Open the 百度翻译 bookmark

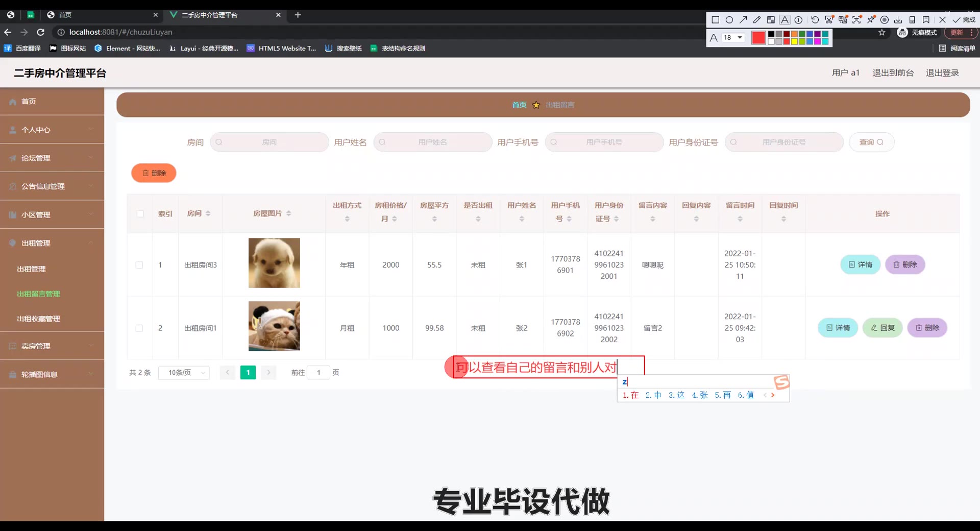(22, 49)
